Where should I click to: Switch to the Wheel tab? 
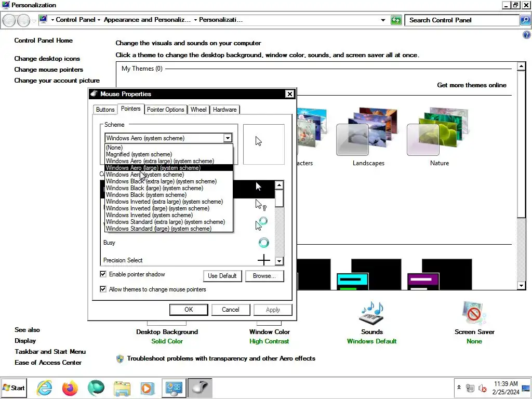[198, 110]
